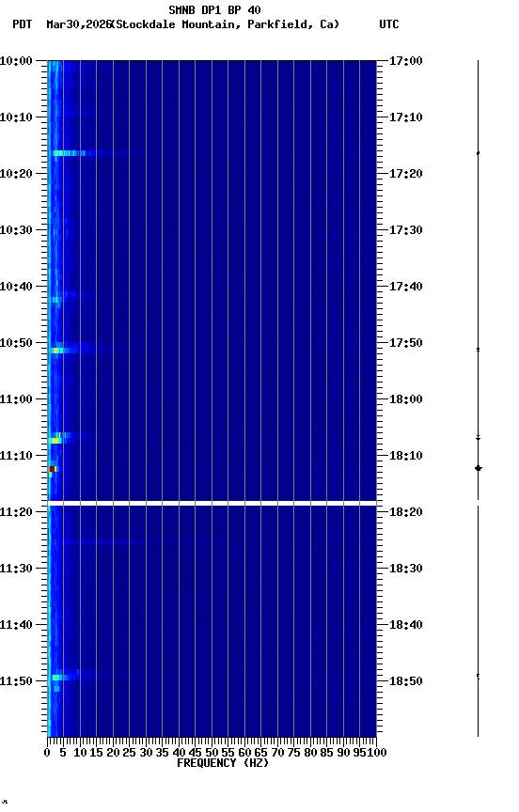Click the 17:40 UTC time label
This screenshot has width=519, height=812.
tap(406, 287)
